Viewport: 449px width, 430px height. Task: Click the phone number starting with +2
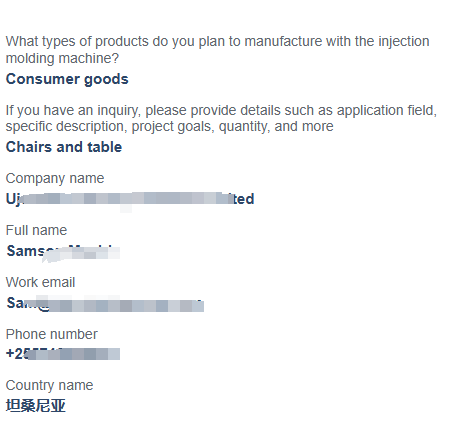point(63,354)
